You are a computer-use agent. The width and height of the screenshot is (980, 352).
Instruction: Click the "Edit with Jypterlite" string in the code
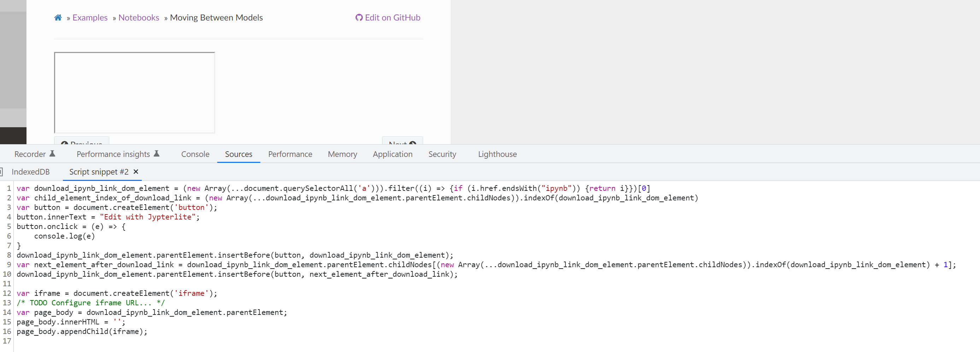pos(148,217)
